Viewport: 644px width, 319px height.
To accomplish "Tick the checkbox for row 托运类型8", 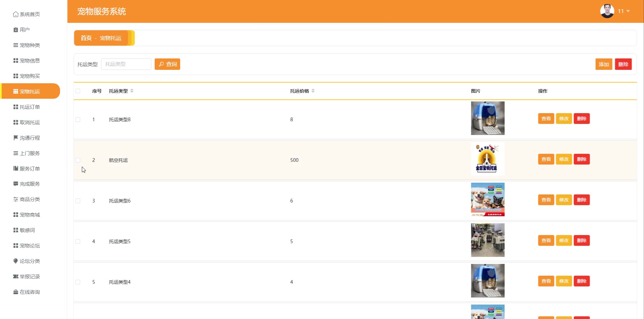I will point(78,120).
